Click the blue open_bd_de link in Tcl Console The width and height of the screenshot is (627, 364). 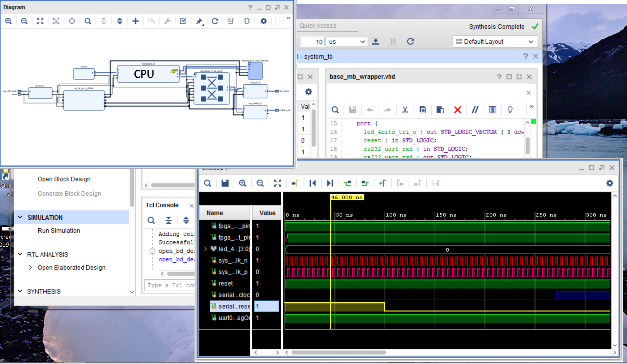point(176,259)
